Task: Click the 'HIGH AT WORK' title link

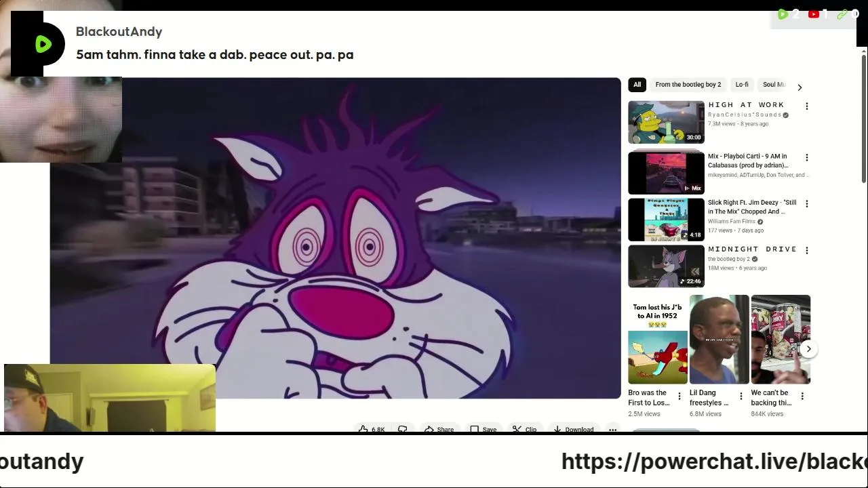Action: (x=746, y=105)
